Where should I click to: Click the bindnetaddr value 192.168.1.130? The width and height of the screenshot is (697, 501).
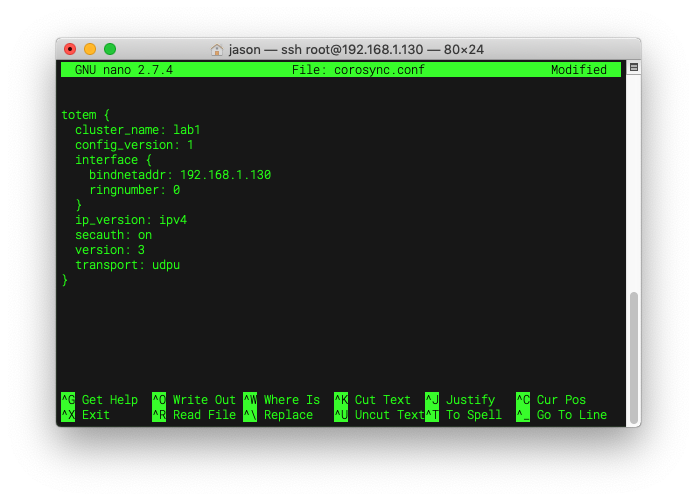point(225,175)
